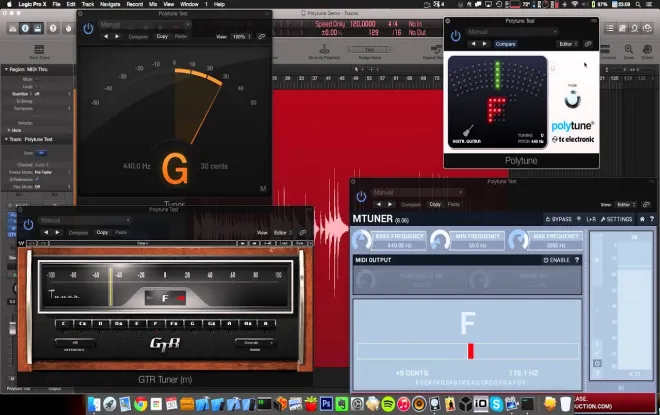Open the Edit menu
Screen dimensions: 660x415
[71, 4]
